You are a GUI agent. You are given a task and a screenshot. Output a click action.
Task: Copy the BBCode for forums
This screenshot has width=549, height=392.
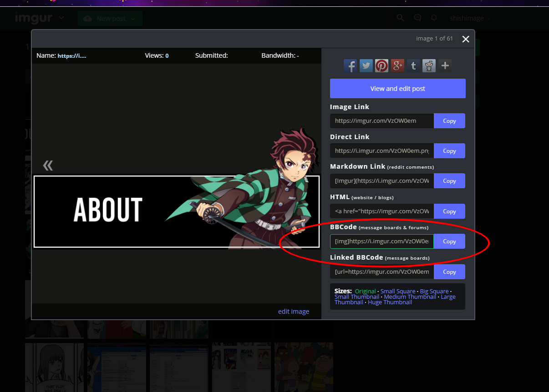pos(449,241)
